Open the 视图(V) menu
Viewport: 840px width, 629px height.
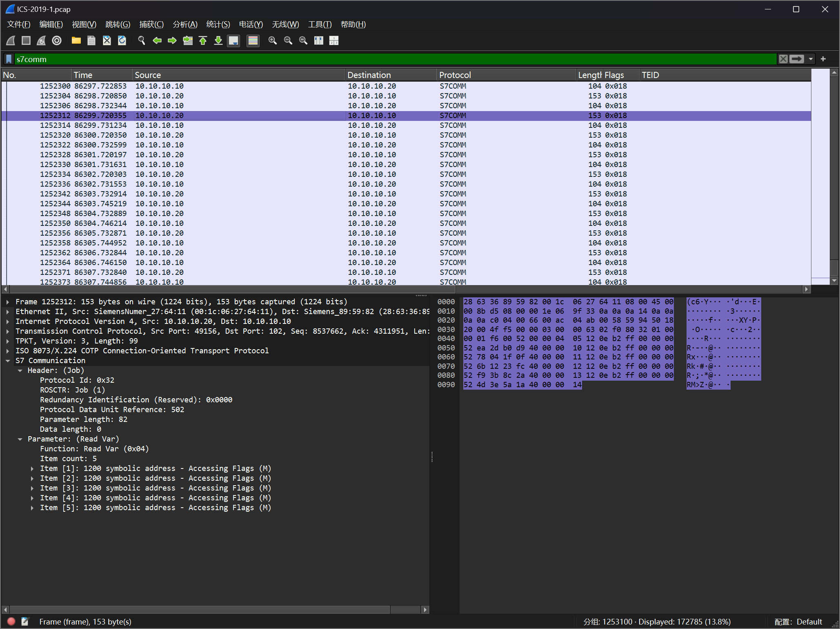pyautogui.click(x=84, y=25)
